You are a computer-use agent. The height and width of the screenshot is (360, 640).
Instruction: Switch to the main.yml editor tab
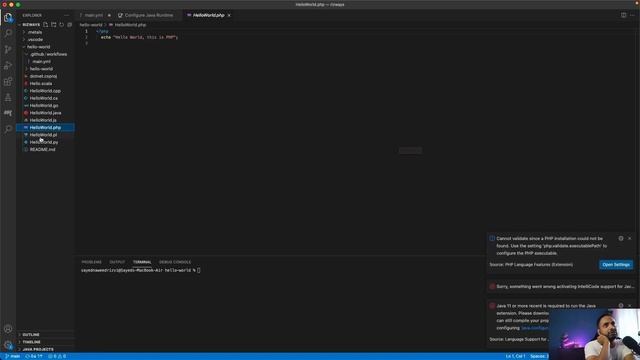click(x=95, y=15)
